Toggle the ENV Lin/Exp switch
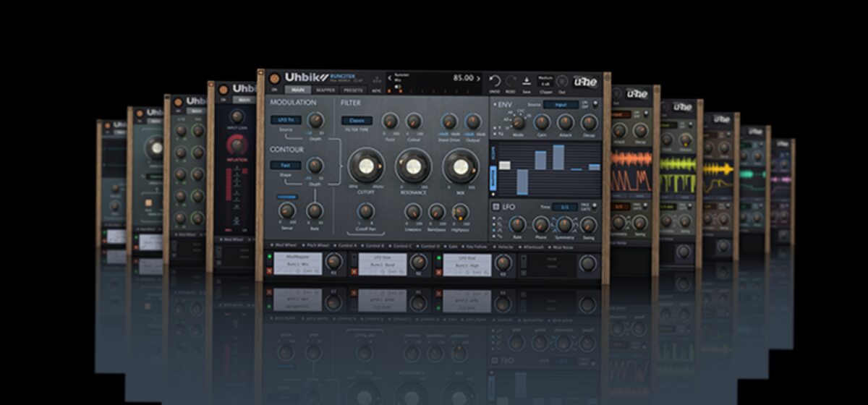 pyautogui.click(x=595, y=105)
